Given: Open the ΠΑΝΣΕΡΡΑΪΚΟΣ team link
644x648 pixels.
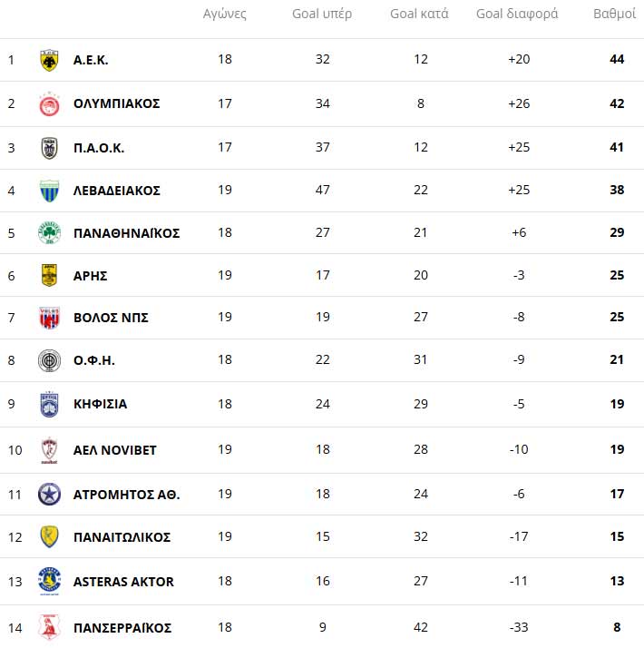Looking at the screenshot, I should [122, 628].
